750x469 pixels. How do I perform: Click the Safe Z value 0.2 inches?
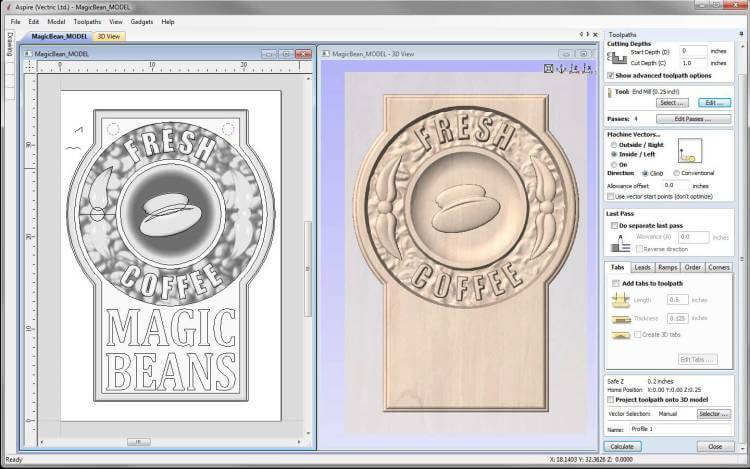tap(661, 382)
